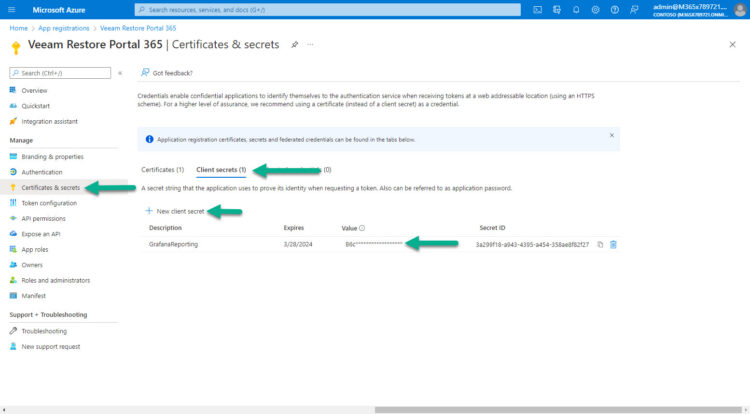Click the top bar feedback icon

coord(634,10)
